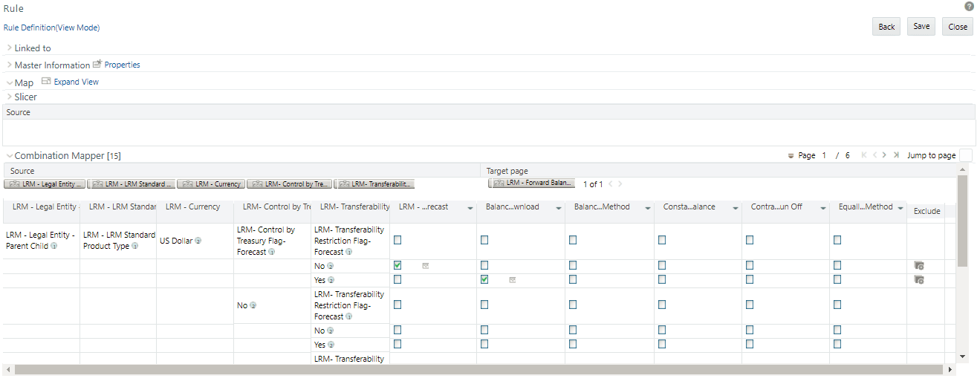Image resolution: width=980 pixels, height=387 pixels.
Task: Click the vertical scrollbar of the mapper grid
Action: (x=963, y=221)
